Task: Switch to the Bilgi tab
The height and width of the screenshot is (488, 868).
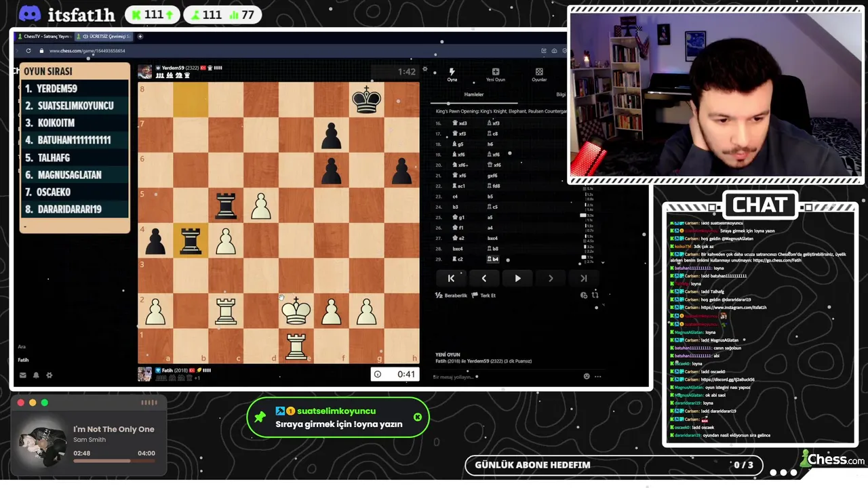Action: pos(561,94)
